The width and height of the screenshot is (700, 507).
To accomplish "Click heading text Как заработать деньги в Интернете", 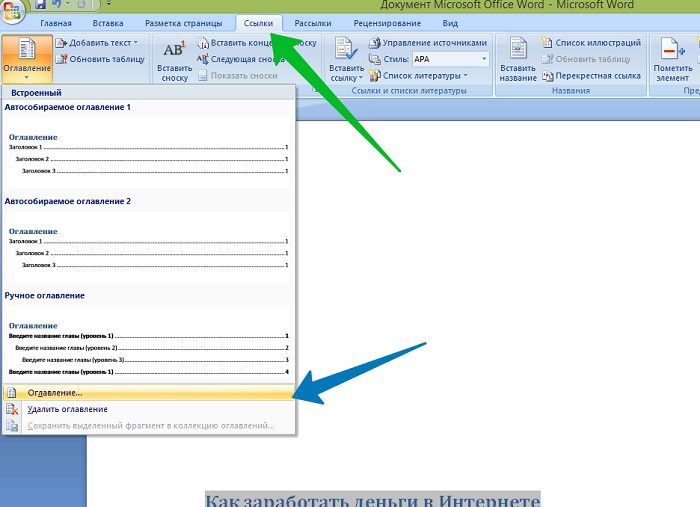I will [373, 500].
